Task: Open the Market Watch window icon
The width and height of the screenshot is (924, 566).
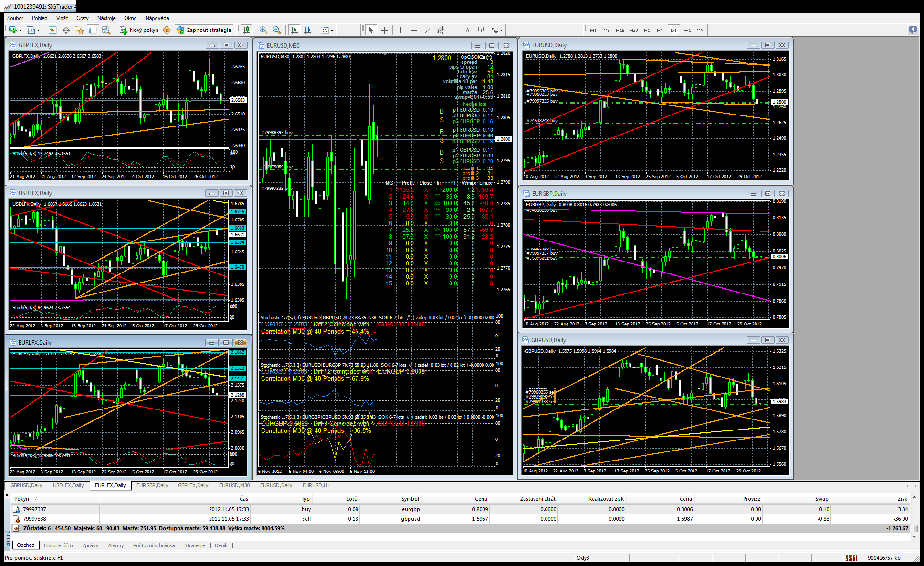Action: [x=52, y=30]
